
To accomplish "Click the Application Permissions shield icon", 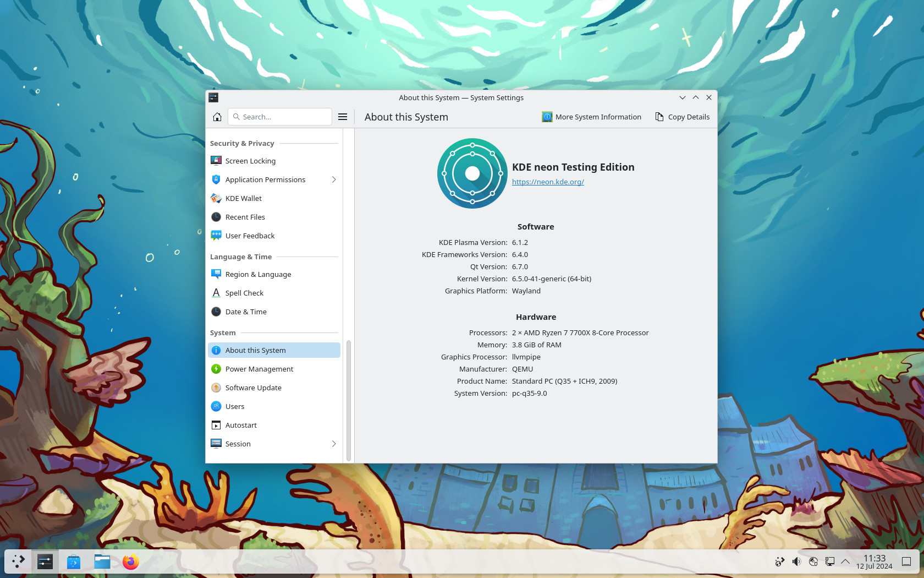I will pos(216,179).
